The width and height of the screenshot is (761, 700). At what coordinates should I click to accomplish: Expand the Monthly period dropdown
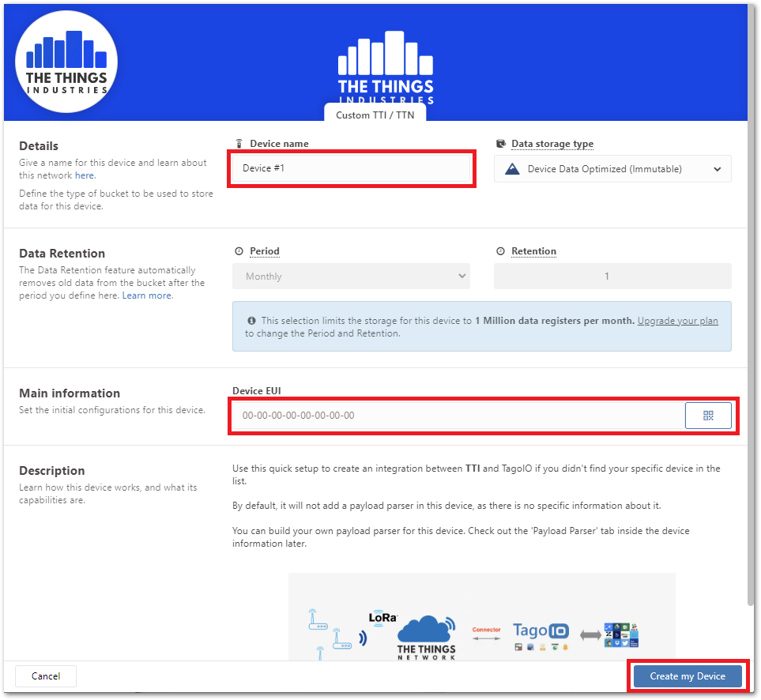pos(351,277)
